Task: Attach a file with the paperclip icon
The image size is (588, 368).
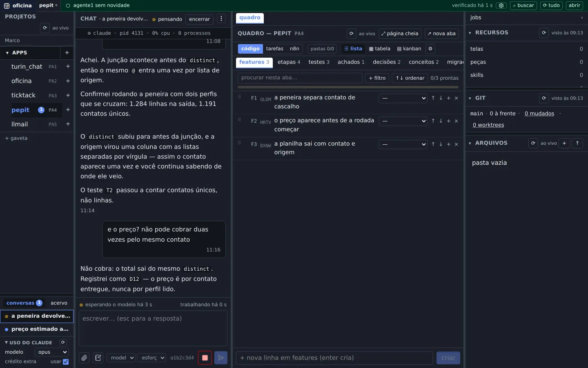Action: [84, 358]
